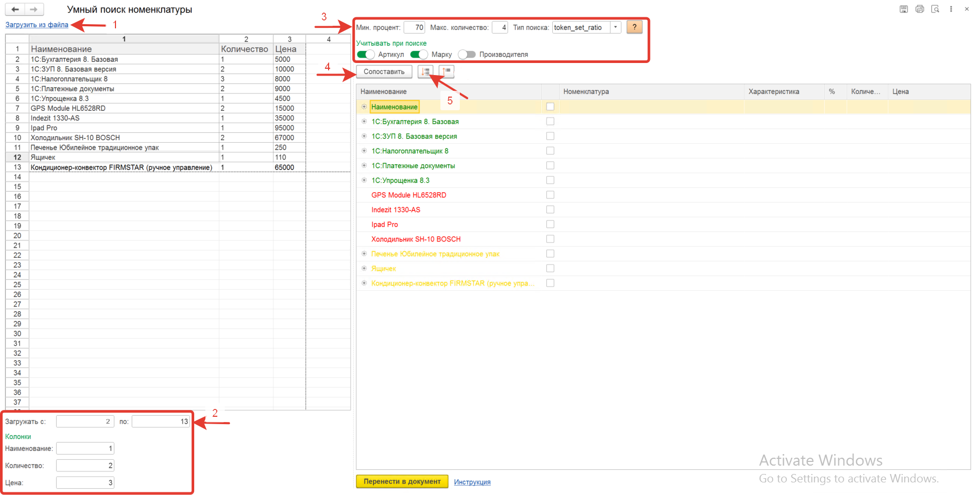
Task: Click the Цена column header in results table
Action: tap(929, 91)
